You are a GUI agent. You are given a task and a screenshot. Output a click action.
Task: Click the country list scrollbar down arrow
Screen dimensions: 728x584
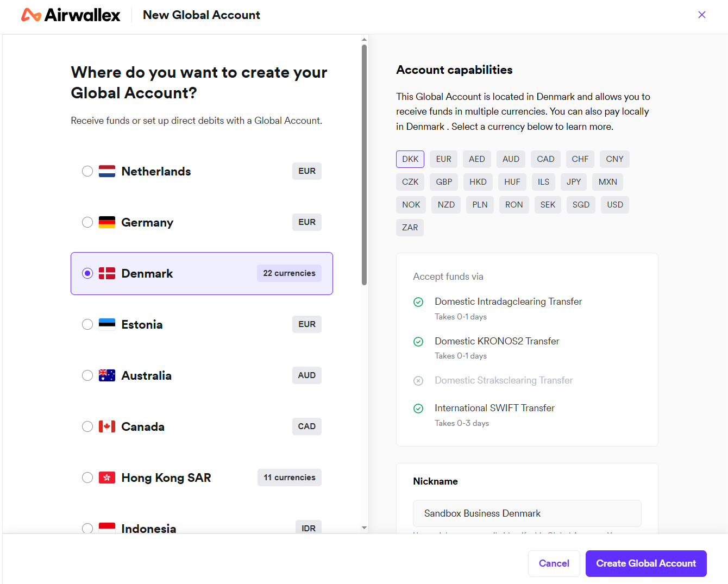click(x=364, y=528)
